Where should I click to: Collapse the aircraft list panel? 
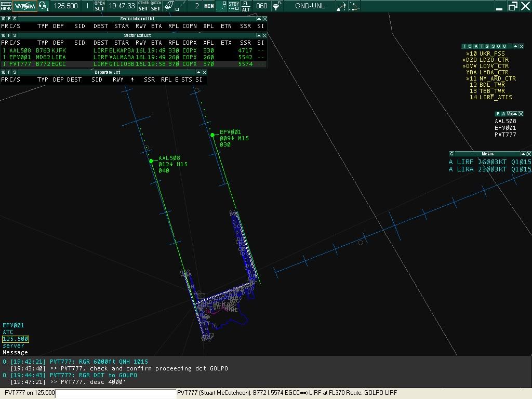tap(515, 114)
